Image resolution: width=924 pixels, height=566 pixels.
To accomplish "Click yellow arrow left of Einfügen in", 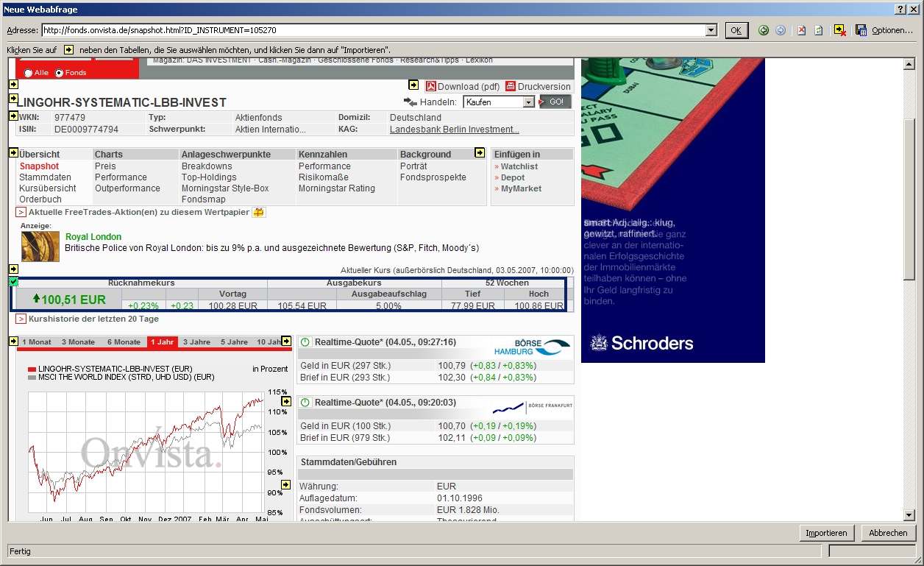I will [x=480, y=153].
